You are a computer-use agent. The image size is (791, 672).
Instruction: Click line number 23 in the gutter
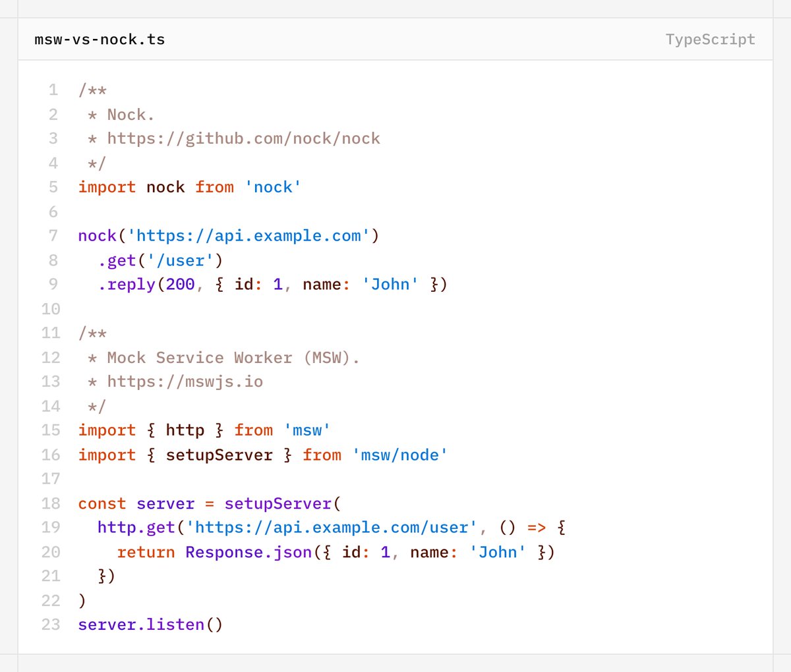51,625
